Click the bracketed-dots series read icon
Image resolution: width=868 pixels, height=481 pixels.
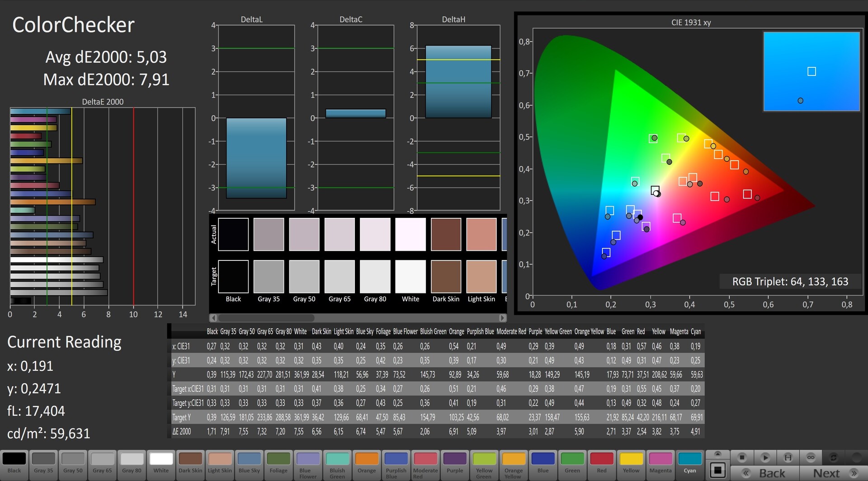788,457
